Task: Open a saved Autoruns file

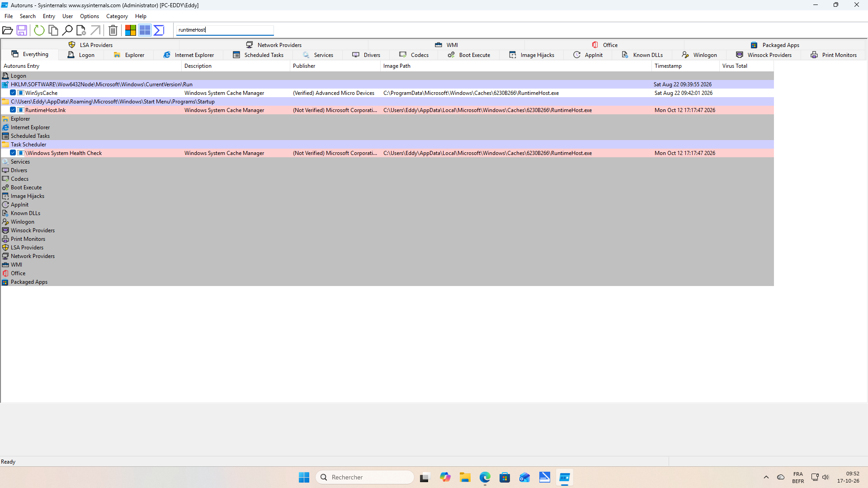Action: [x=8, y=30]
